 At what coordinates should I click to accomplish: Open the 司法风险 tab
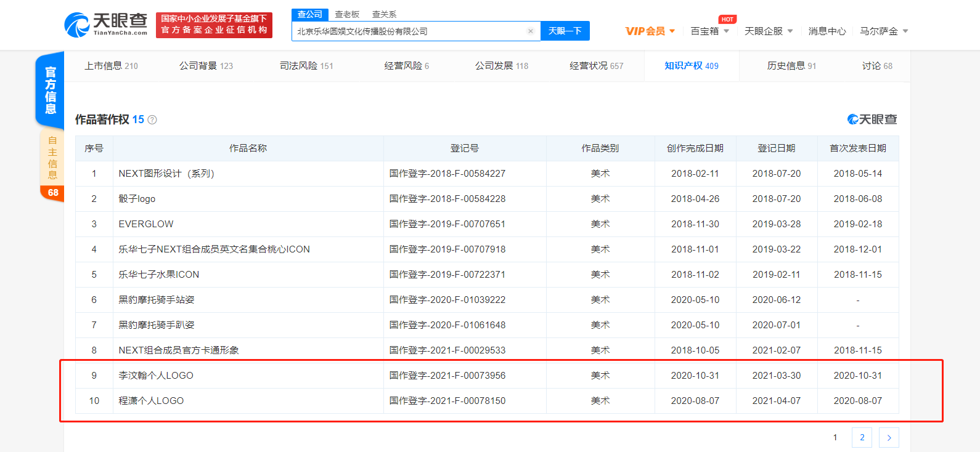[x=306, y=66]
